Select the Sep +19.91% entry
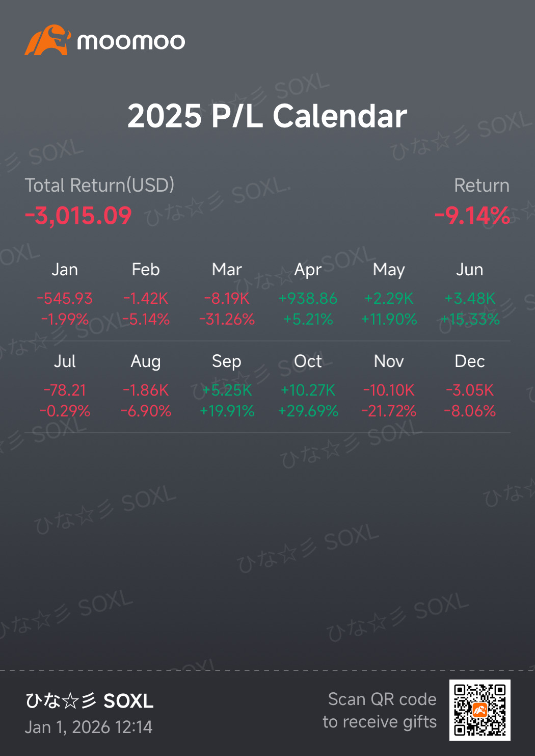This screenshot has width=535, height=756. click(x=227, y=411)
